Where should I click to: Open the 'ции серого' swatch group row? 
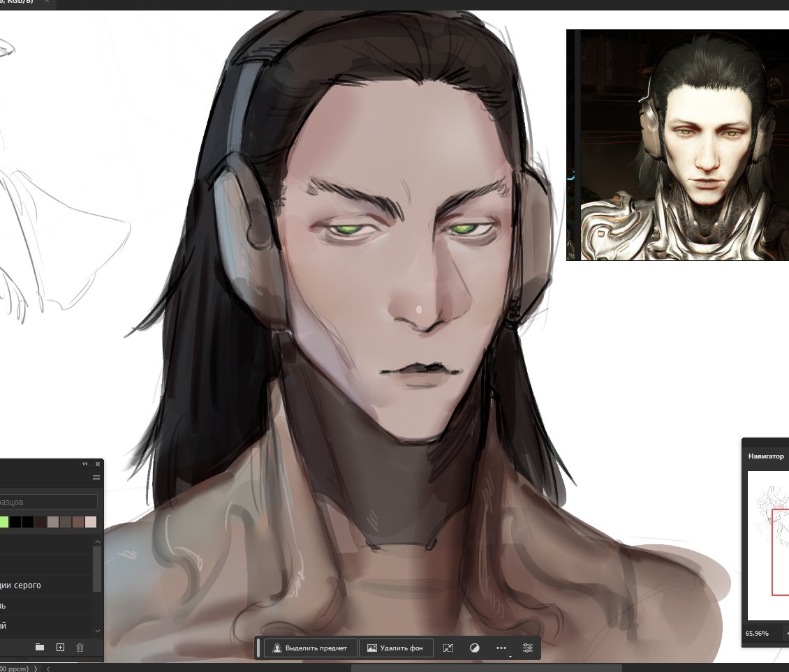click(46, 585)
